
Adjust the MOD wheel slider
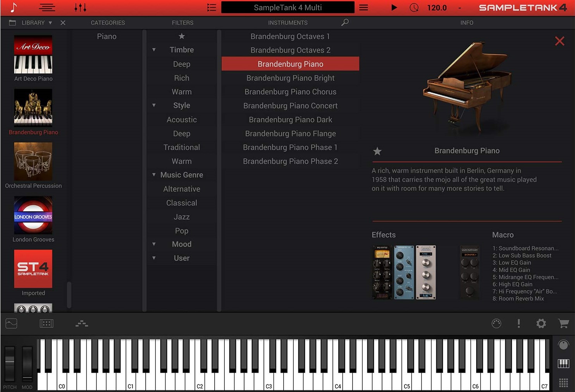tap(27, 363)
